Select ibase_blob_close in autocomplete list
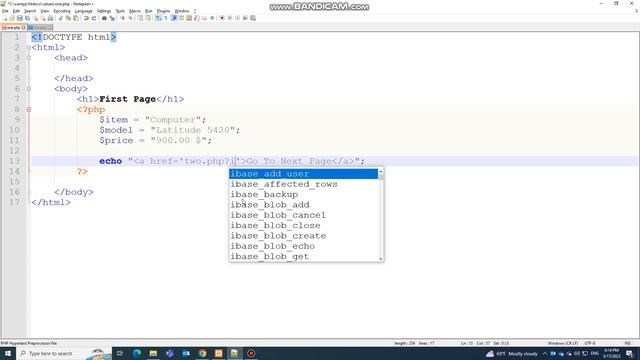640x360 pixels. click(304, 225)
